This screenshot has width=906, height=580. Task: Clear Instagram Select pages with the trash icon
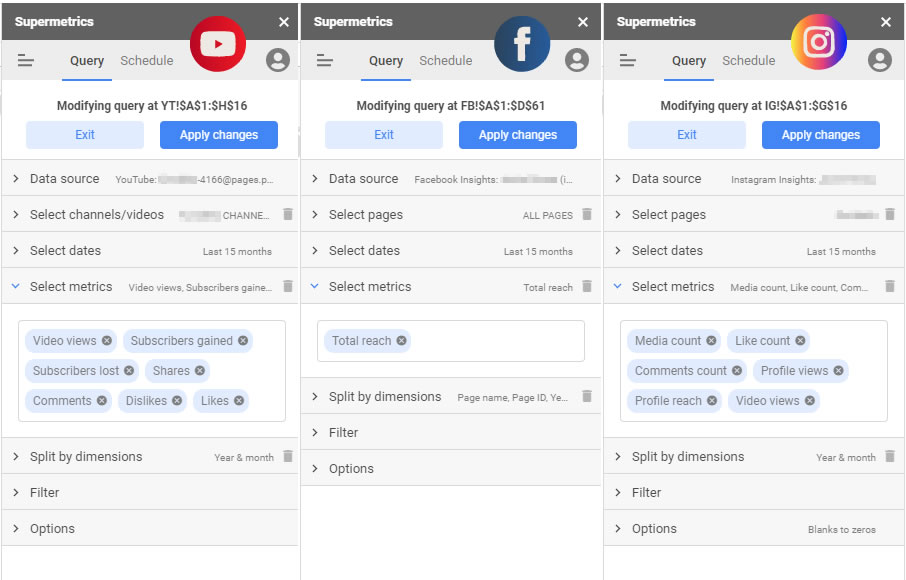click(x=890, y=214)
